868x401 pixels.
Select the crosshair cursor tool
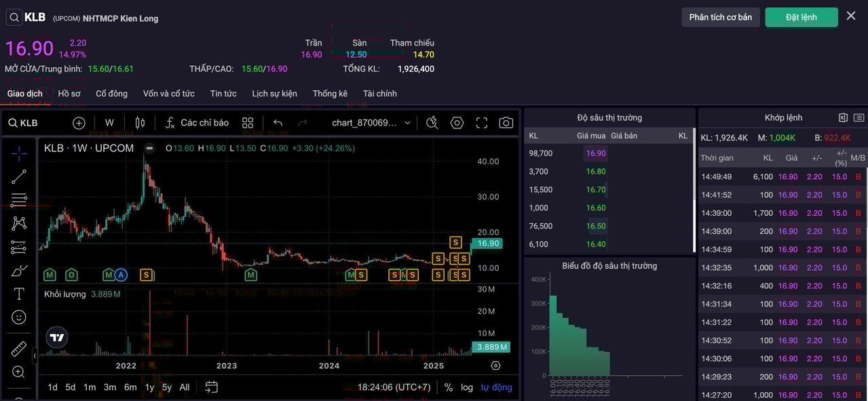point(19,153)
